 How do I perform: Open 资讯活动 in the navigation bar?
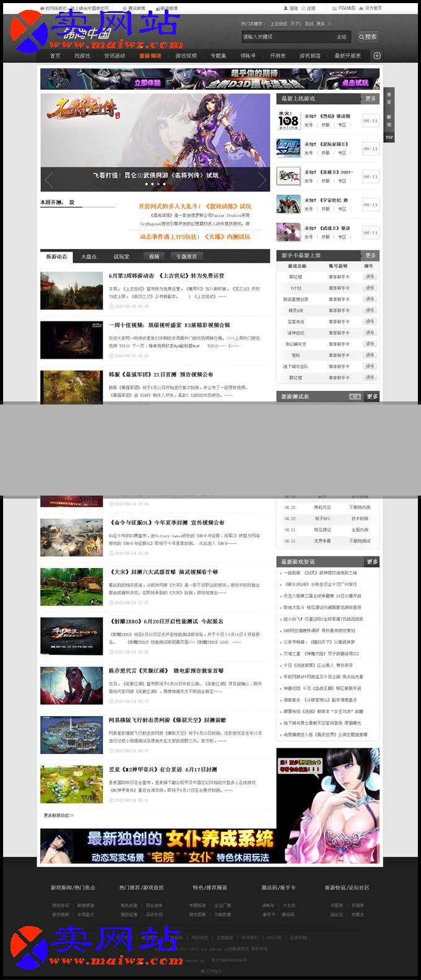[x=115, y=56]
